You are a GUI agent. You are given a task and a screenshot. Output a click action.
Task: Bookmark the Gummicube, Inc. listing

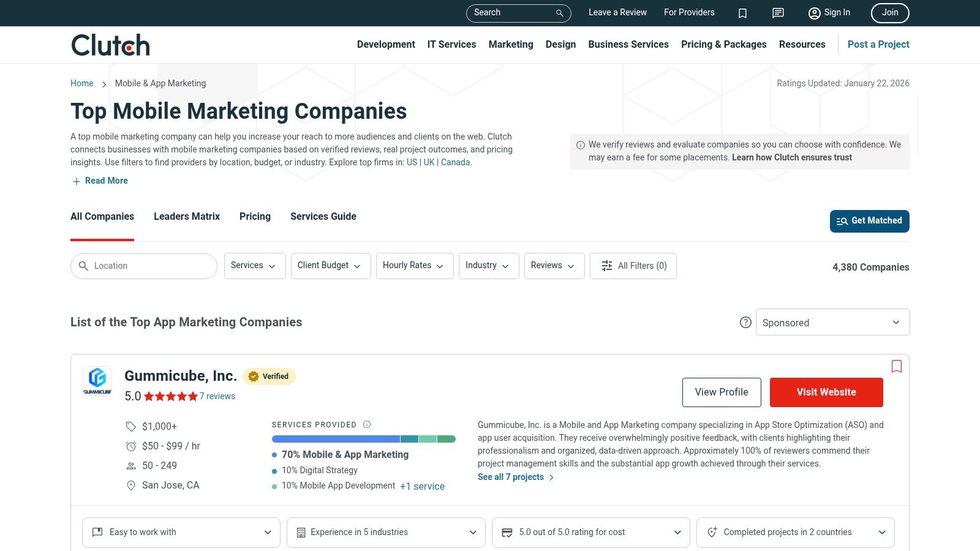coord(897,366)
